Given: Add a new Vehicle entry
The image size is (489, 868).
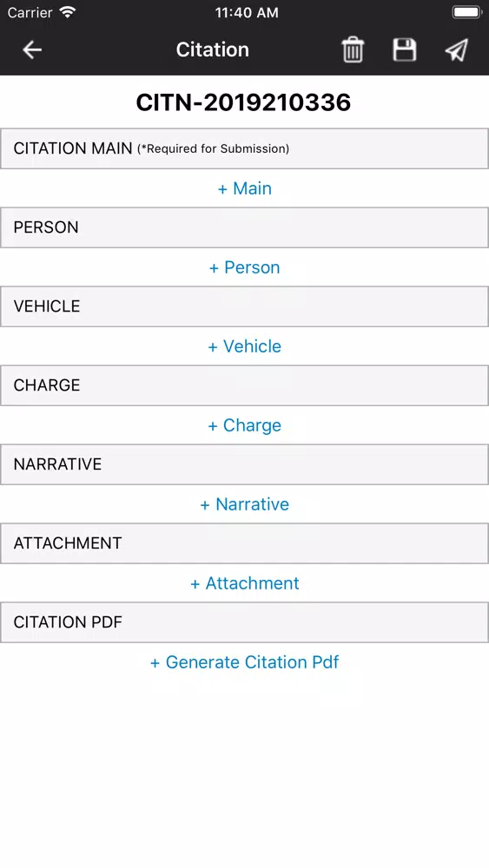Looking at the screenshot, I should click(x=244, y=346).
